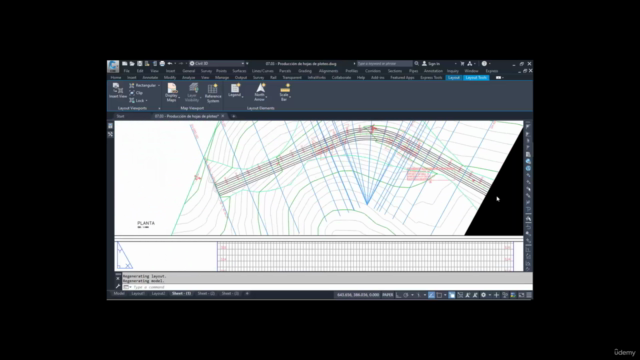Image resolution: width=640 pixels, height=360 pixels.
Task: Toggle the ortho mode status icon
Action: tap(398, 295)
